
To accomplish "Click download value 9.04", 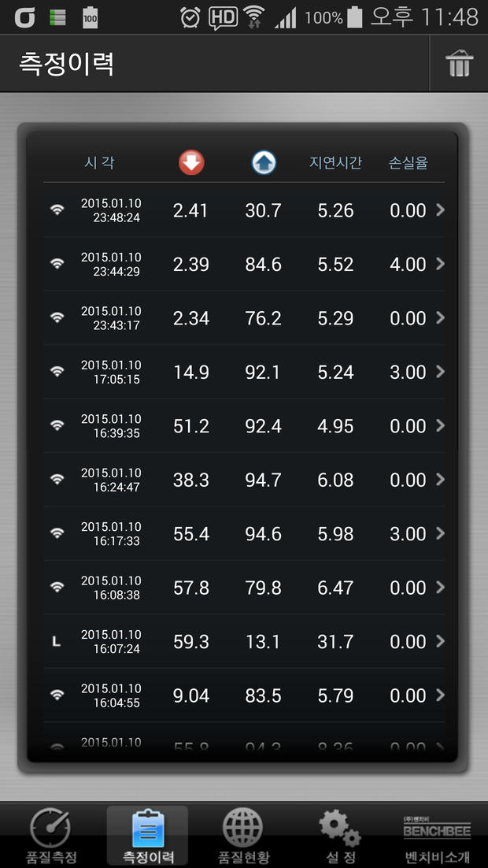I will click(191, 696).
